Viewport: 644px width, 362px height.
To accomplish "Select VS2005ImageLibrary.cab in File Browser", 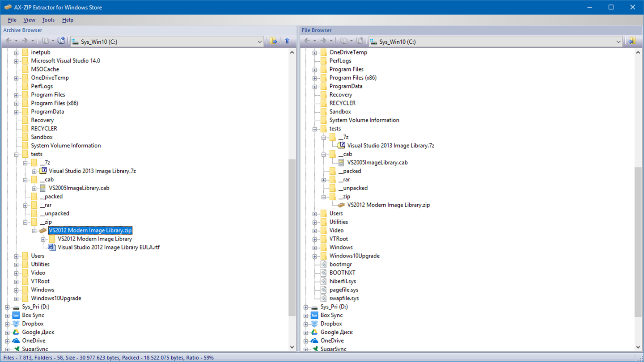I will 377,162.
